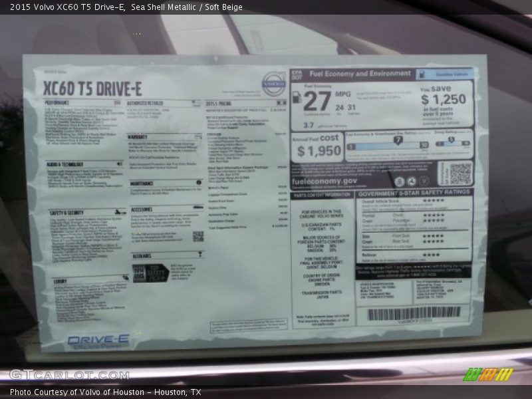
Task: Click the combined 27 MPG figure
Action: 317,101
